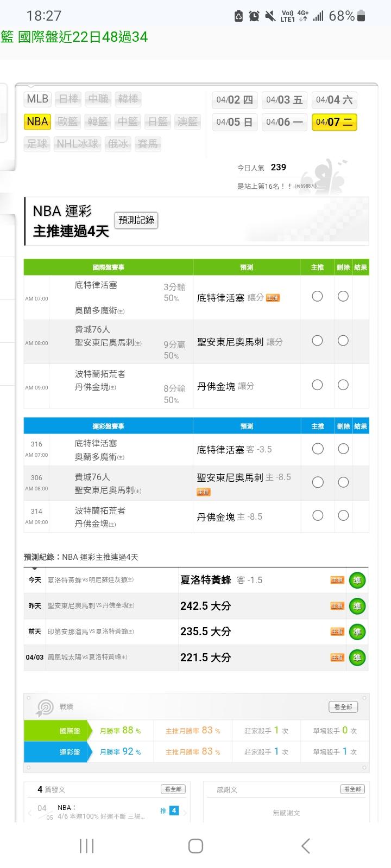Viewport: 391px width, 868px height.
Task: Tap the green 準 badge for 242.5 大分
Action: [357, 606]
